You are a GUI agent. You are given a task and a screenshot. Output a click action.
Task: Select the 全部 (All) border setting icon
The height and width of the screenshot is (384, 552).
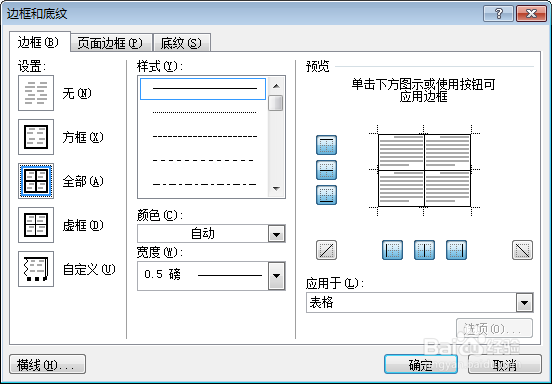click(x=36, y=181)
